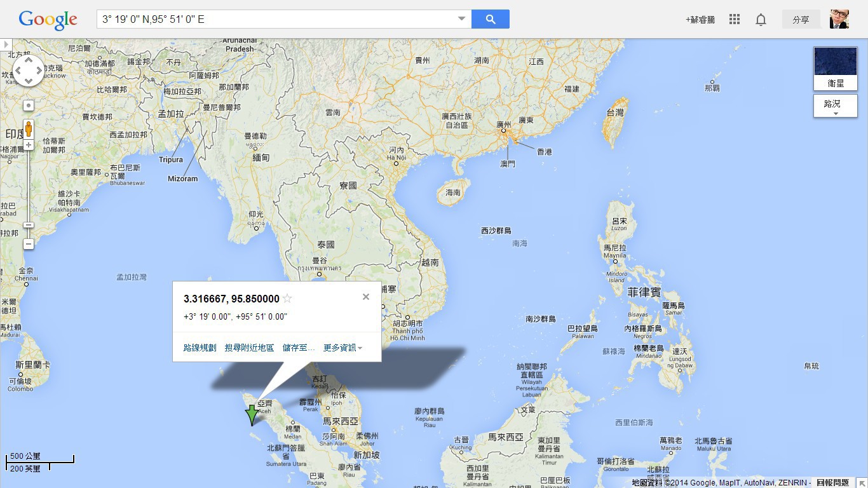Click the zoom in plus button
The height and width of the screenshot is (488, 868).
click(29, 146)
